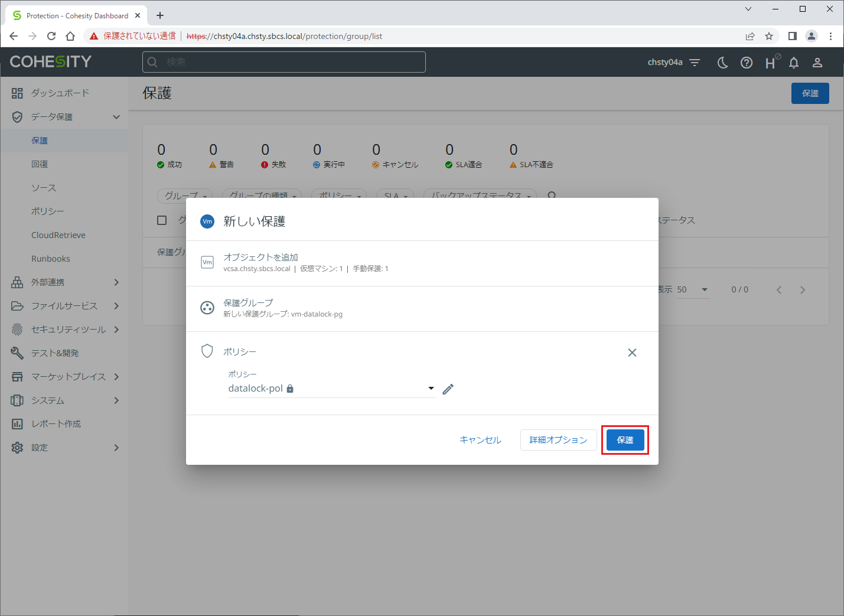Open the rows-per-page 50 dropdown
Screen dimensions: 844x616
692,289
